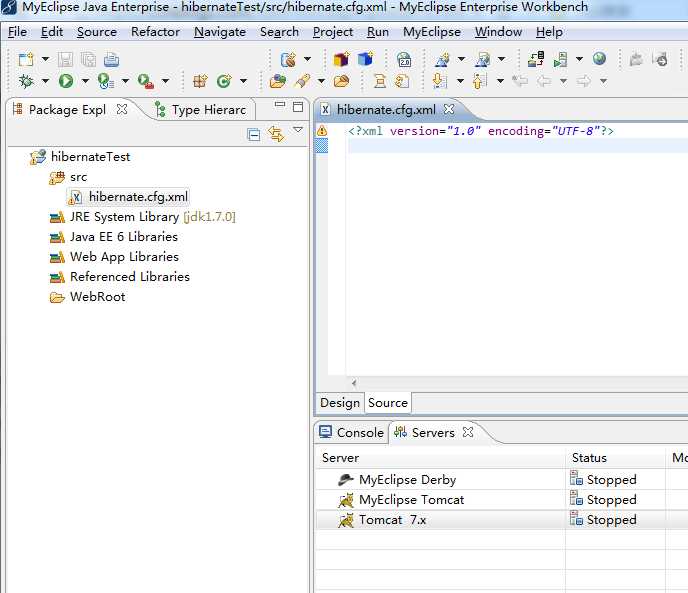688x593 pixels.
Task: Open the External Tools dropdown arrow
Action: click(165, 81)
